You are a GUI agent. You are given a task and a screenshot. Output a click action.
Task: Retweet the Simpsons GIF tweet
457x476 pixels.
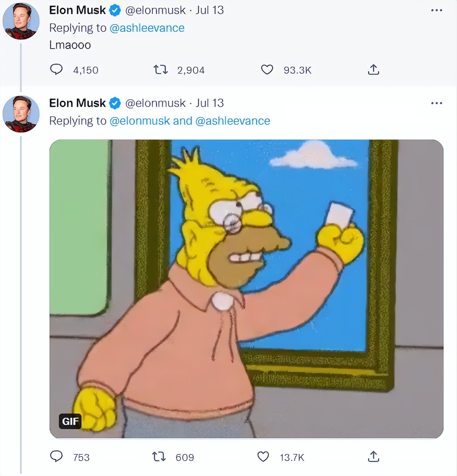[x=159, y=456]
